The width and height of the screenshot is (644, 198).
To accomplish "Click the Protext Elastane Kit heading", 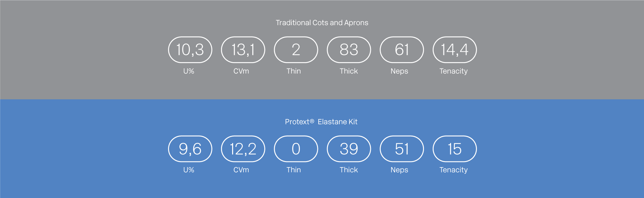I will [321, 122].
